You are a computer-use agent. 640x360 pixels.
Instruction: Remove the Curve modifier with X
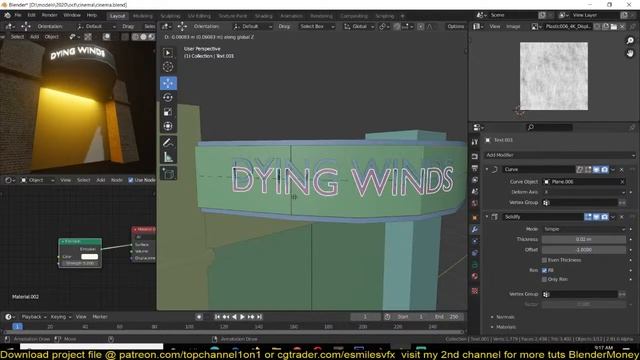pyautogui.click(x=622, y=169)
